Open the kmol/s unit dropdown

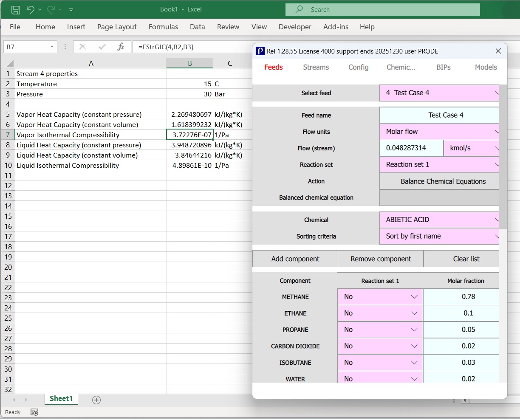(x=472, y=148)
